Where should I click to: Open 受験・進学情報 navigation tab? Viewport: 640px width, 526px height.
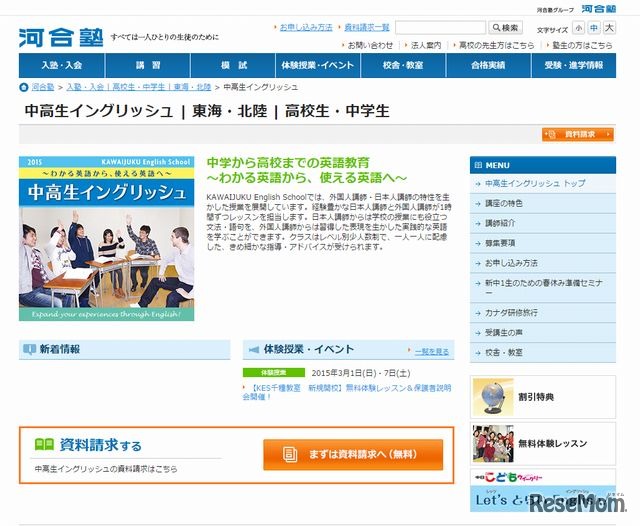(x=574, y=65)
